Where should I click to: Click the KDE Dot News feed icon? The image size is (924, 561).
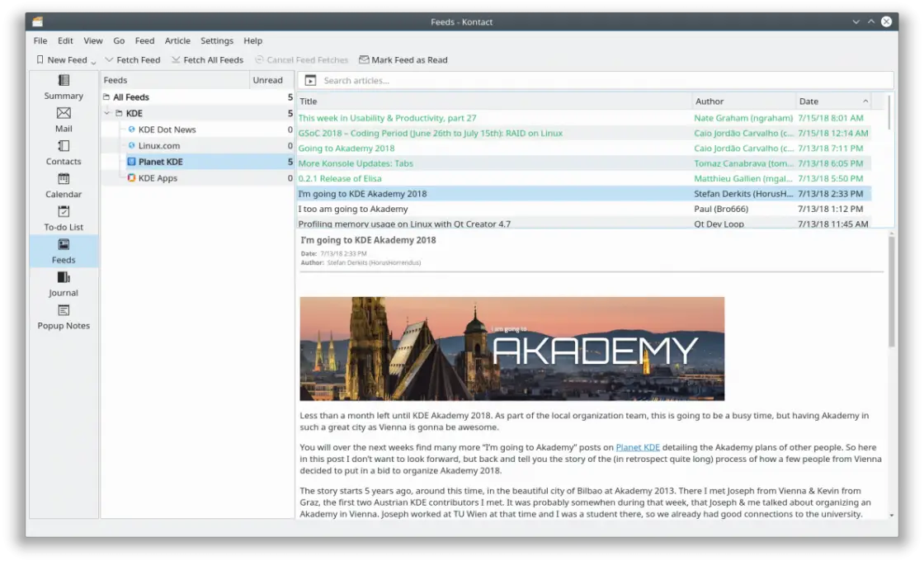131,129
